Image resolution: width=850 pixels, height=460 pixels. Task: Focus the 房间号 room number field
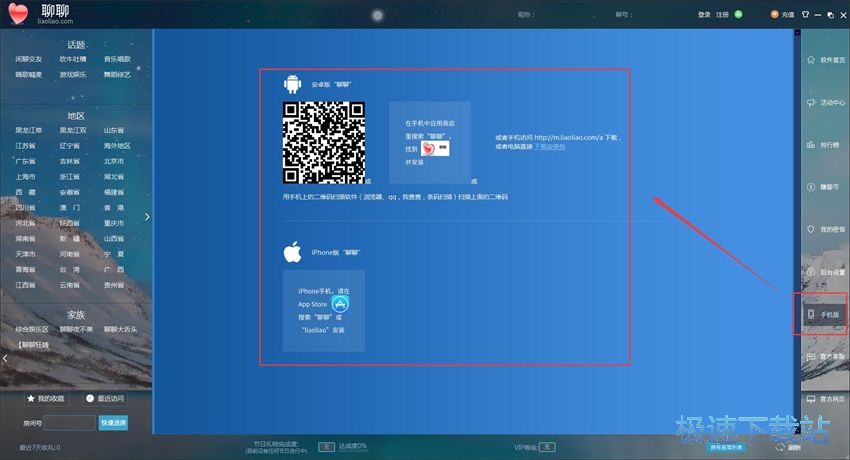[69, 423]
